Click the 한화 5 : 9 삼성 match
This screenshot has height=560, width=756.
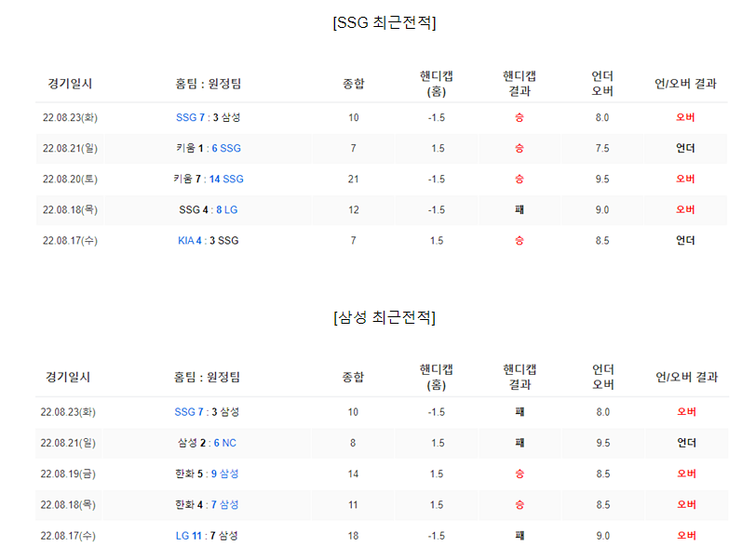click(x=207, y=473)
